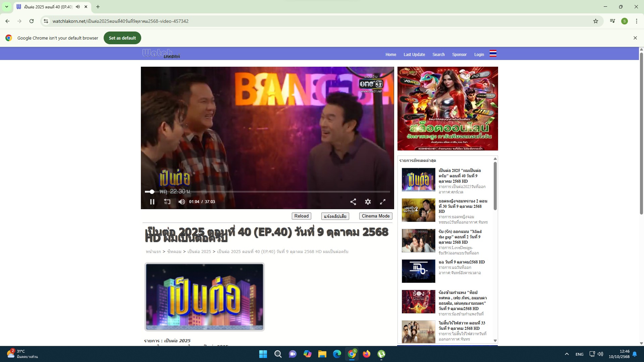Click the Reload button below video
Screen dimensions: 644x362
pos(301,216)
